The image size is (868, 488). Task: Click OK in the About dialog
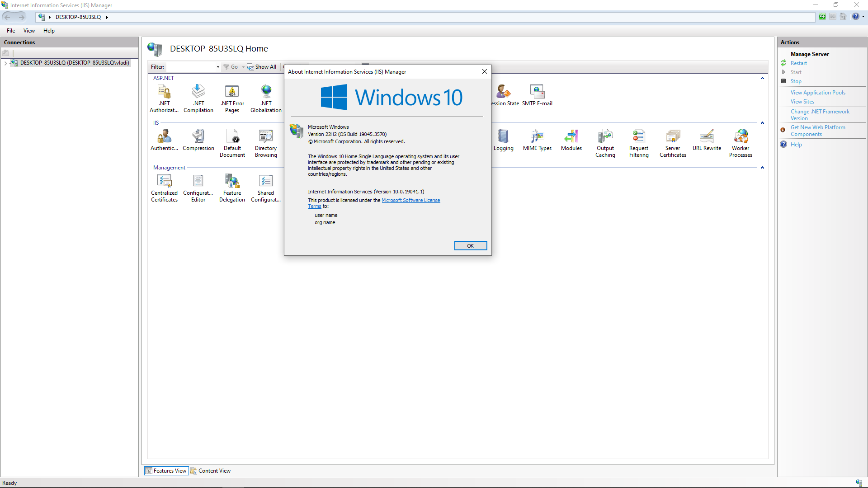(470, 246)
